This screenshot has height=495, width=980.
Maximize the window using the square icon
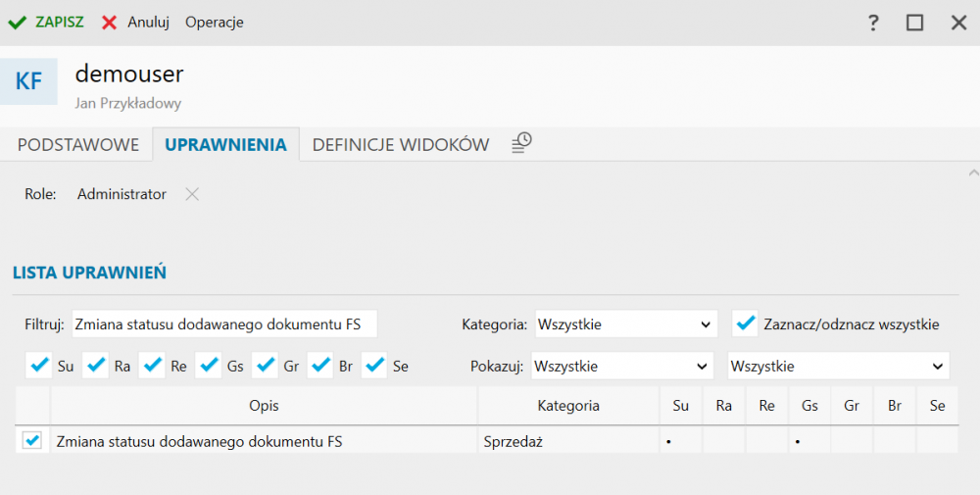tap(914, 23)
